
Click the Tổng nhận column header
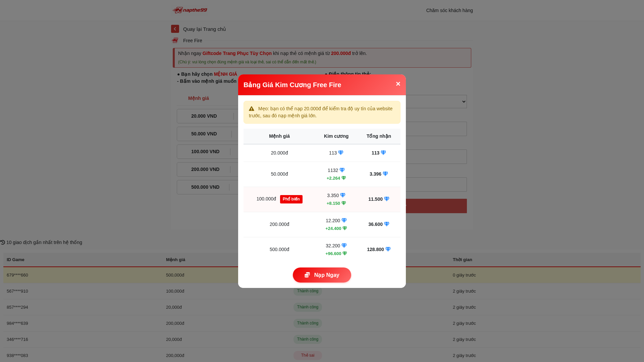379,136
